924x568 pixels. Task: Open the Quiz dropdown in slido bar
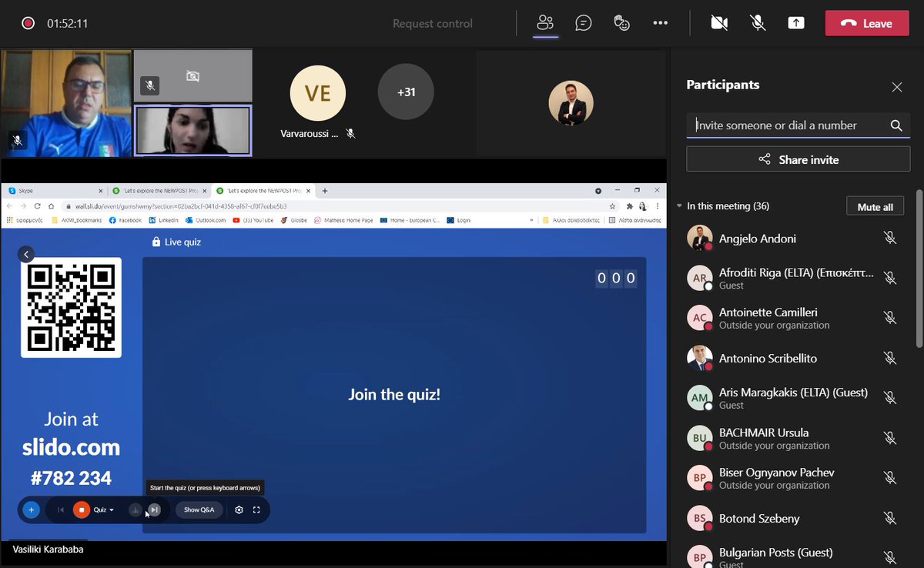[104, 510]
